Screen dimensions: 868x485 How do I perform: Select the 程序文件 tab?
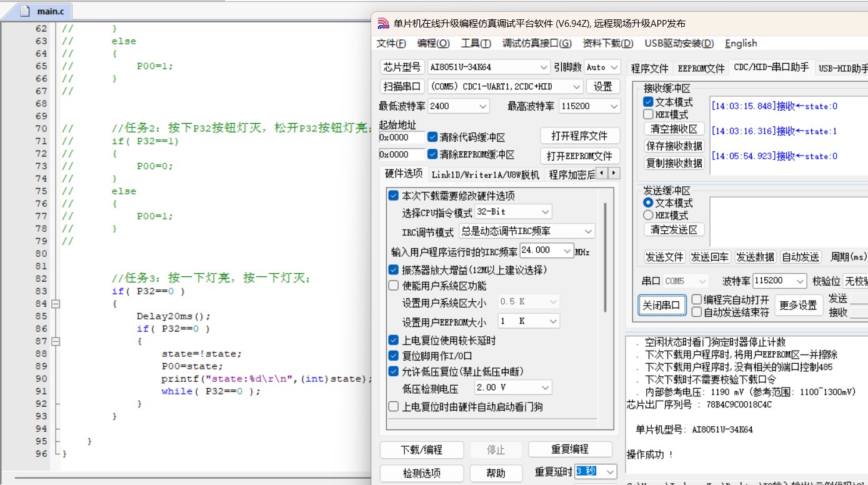(x=649, y=68)
